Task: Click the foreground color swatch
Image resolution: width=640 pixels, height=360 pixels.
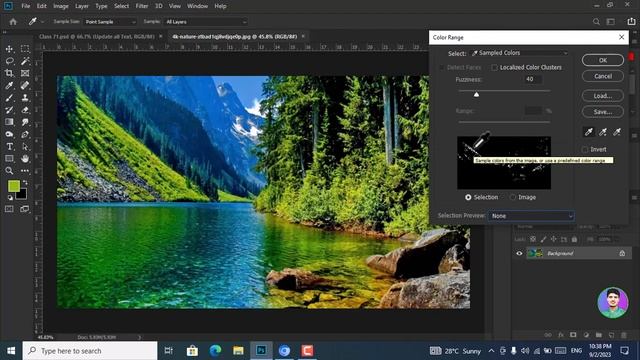Action: [13, 186]
